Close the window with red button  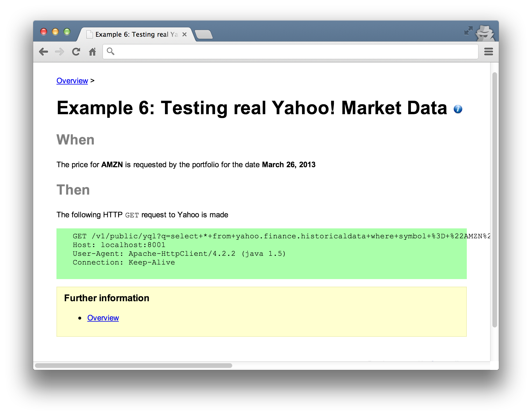pos(44,31)
